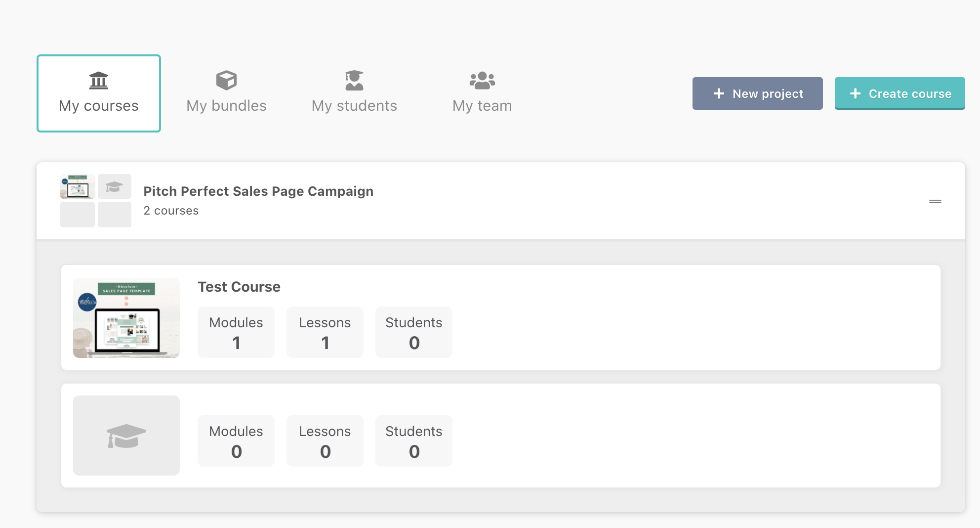Click Test Course Modules count box

tap(236, 332)
